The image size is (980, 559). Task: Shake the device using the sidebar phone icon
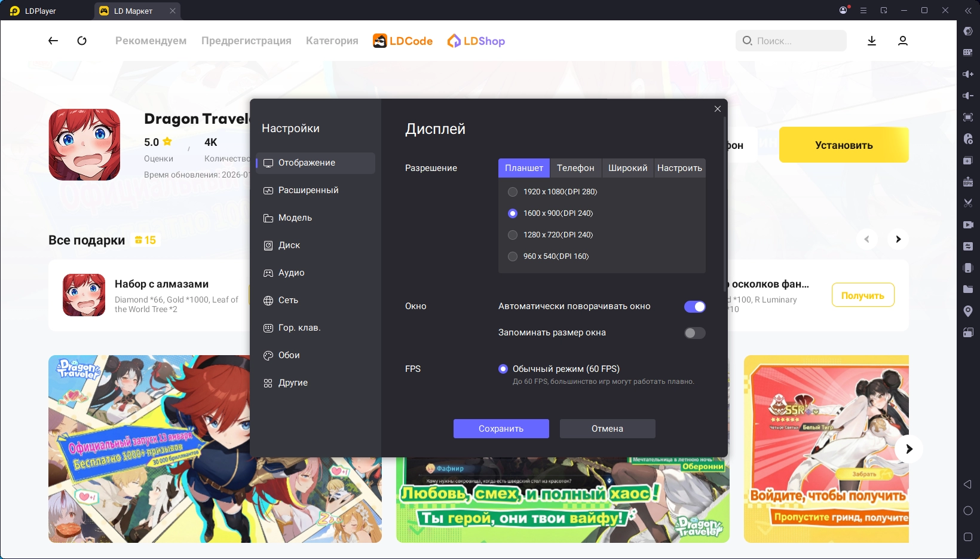968,268
